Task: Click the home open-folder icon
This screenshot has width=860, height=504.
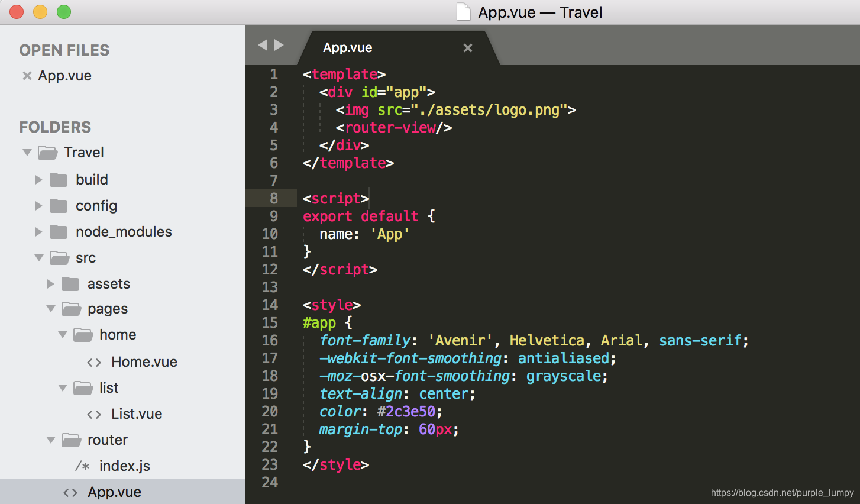Action: (83, 335)
